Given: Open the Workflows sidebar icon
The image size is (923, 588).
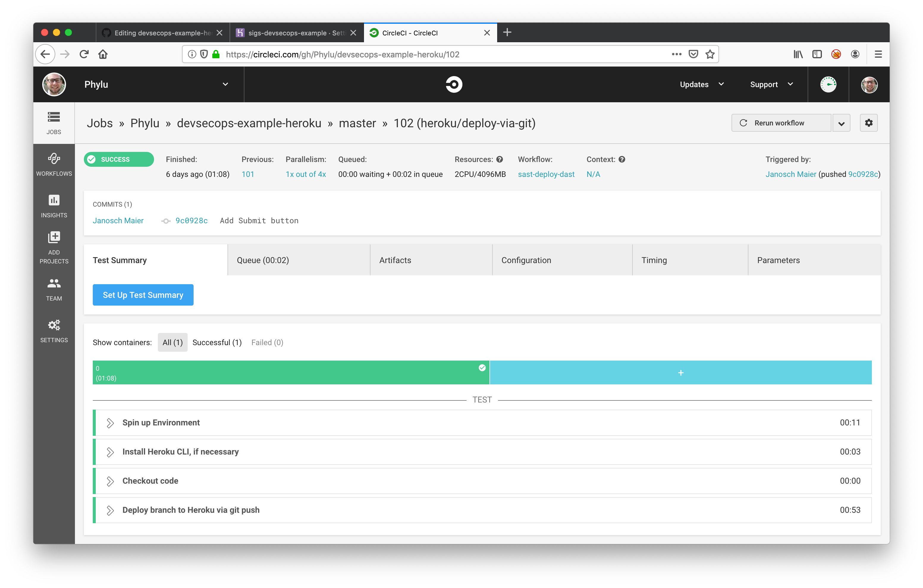Looking at the screenshot, I should click(x=54, y=164).
